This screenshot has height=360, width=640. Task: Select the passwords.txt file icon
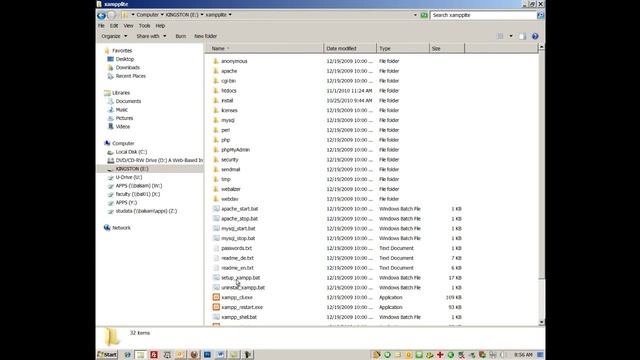(216, 248)
